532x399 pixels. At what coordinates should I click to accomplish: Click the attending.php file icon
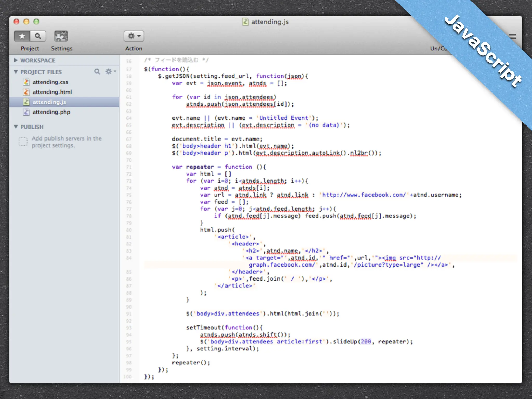(x=26, y=112)
